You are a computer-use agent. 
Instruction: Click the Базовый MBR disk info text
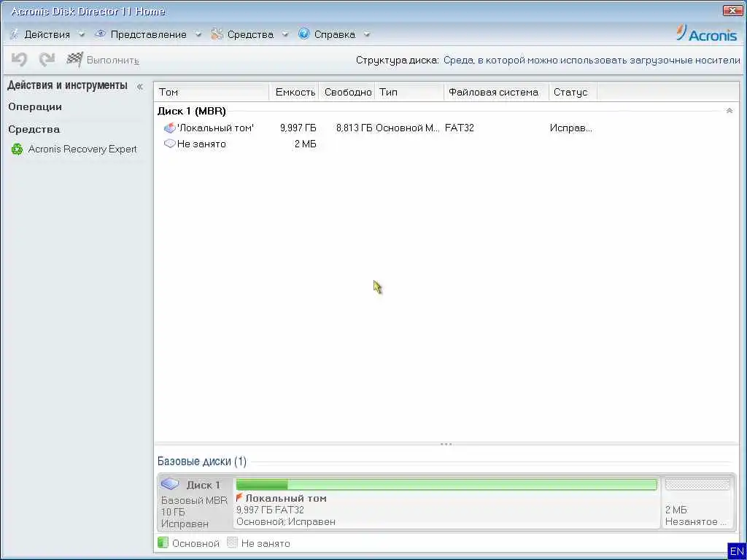194,500
